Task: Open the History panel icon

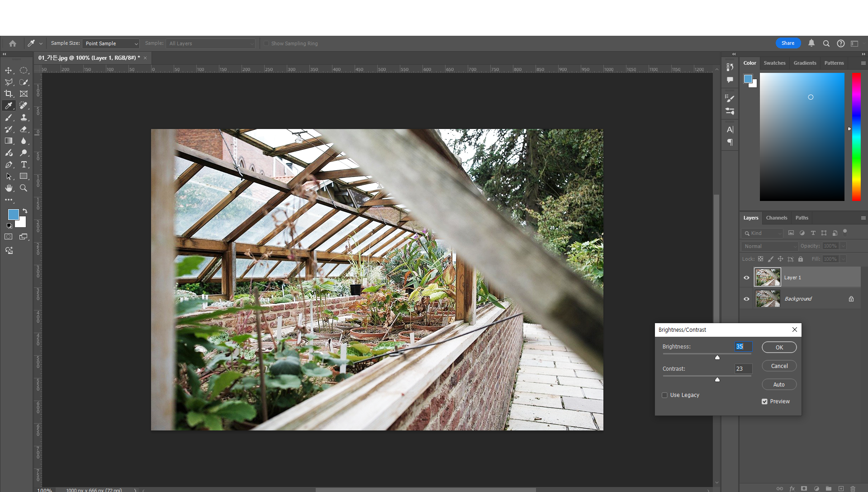Action: 730,67
